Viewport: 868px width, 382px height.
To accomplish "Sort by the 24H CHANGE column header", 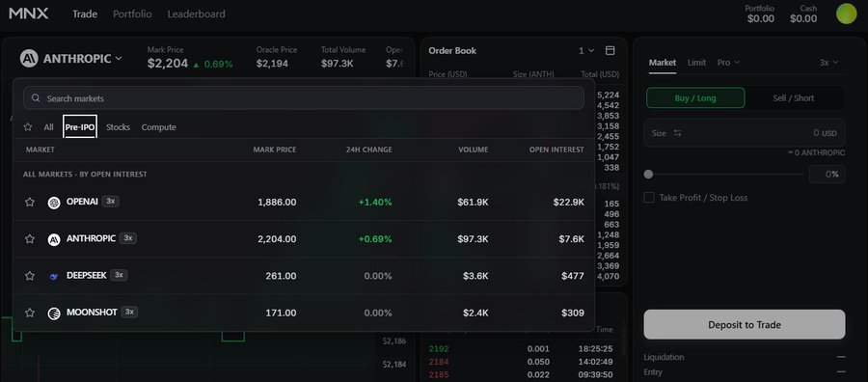I will coord(369,150).
